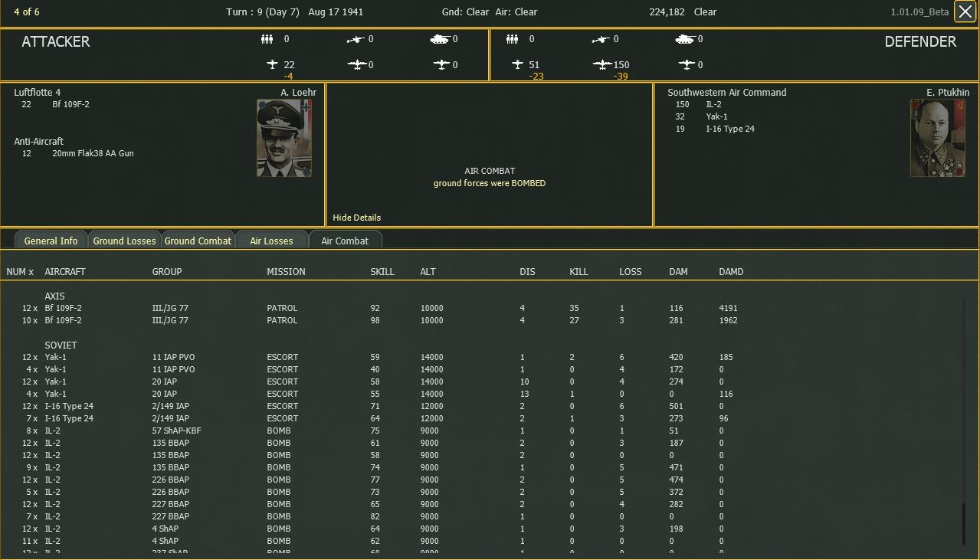This screenshot has height=560, width=980.
Task: Switch to the Air Losses tab
Action: 271,241
